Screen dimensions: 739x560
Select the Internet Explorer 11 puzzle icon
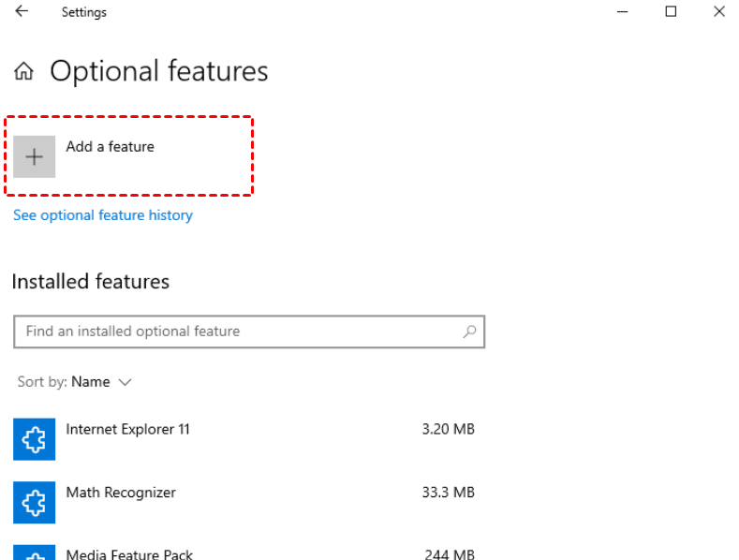[34, 439]
